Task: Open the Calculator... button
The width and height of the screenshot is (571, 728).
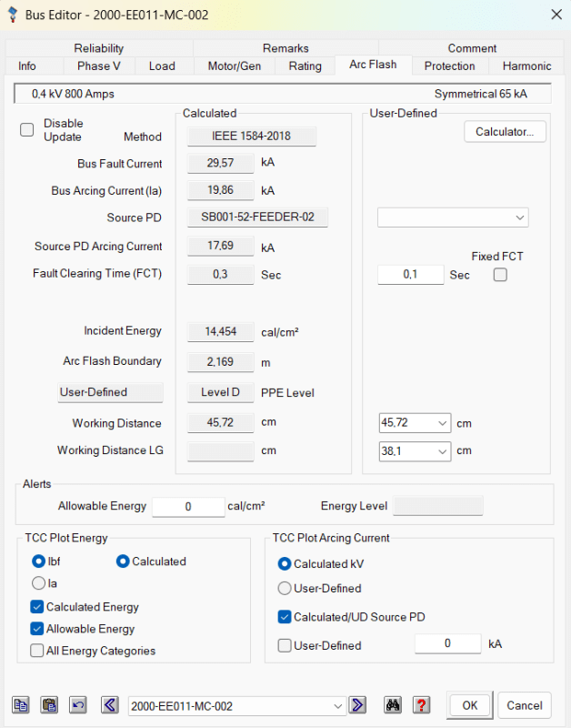Action: coord(505,132)
